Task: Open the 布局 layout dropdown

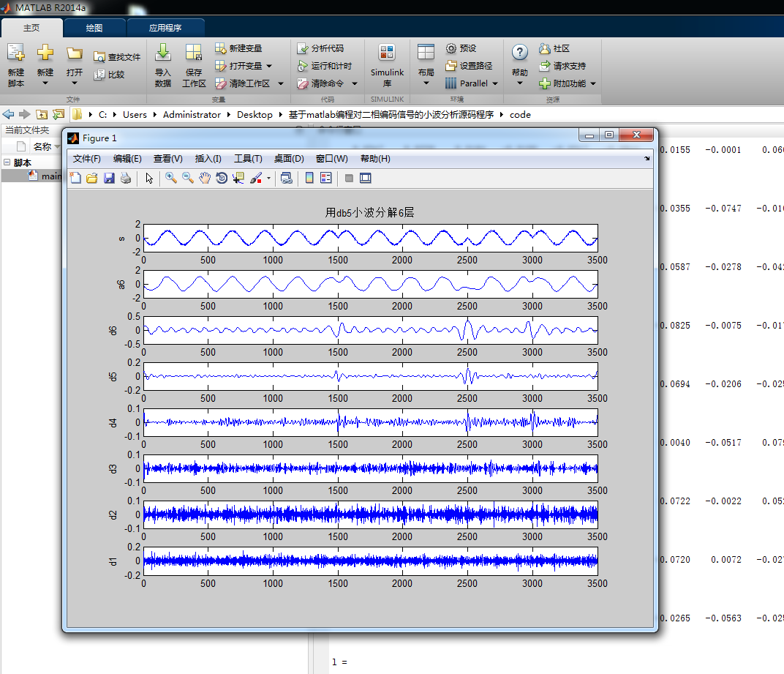Action: point(426,65)
